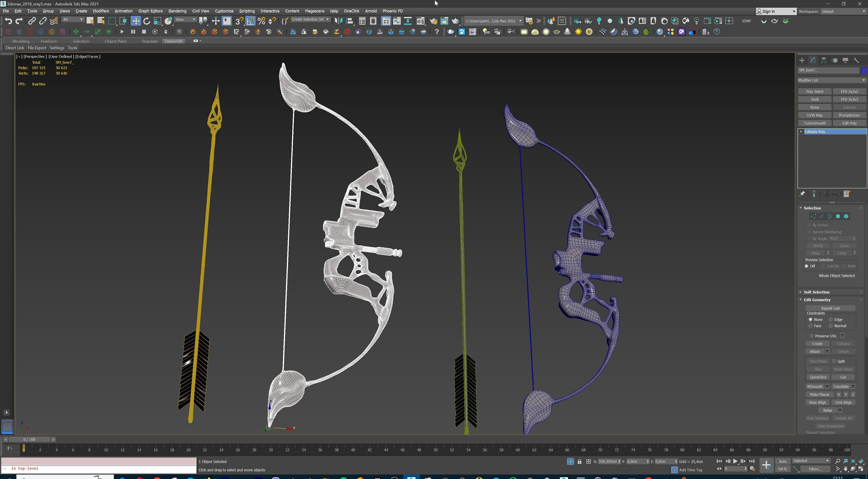Click the Undo arrow icon
The width and height of the screenshot is (868, 479).
pos(8,21)
